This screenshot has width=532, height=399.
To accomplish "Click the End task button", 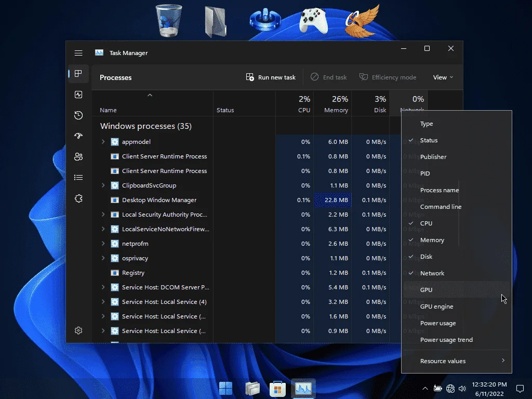I will (328, 77).
